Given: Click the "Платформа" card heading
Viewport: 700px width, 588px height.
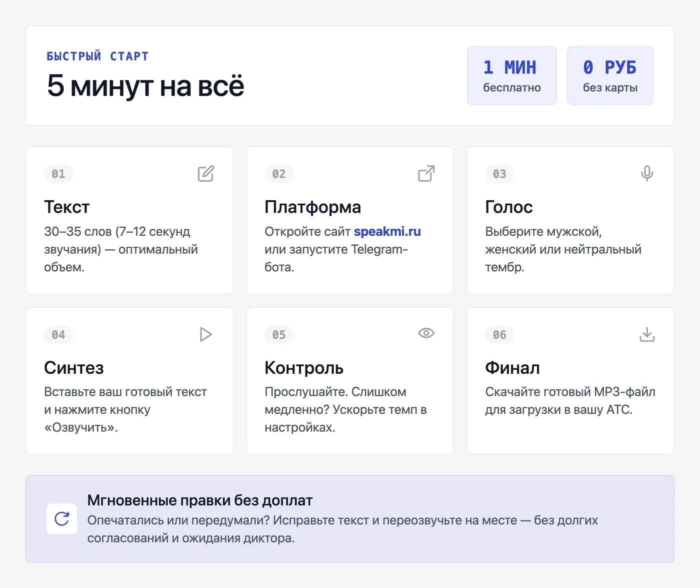Looking at the screenshot, I should pyautogui.click(x=313, y=207).
